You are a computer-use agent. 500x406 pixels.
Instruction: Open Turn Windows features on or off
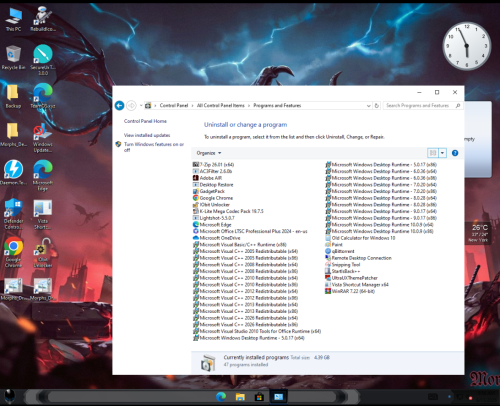point(154,147)
